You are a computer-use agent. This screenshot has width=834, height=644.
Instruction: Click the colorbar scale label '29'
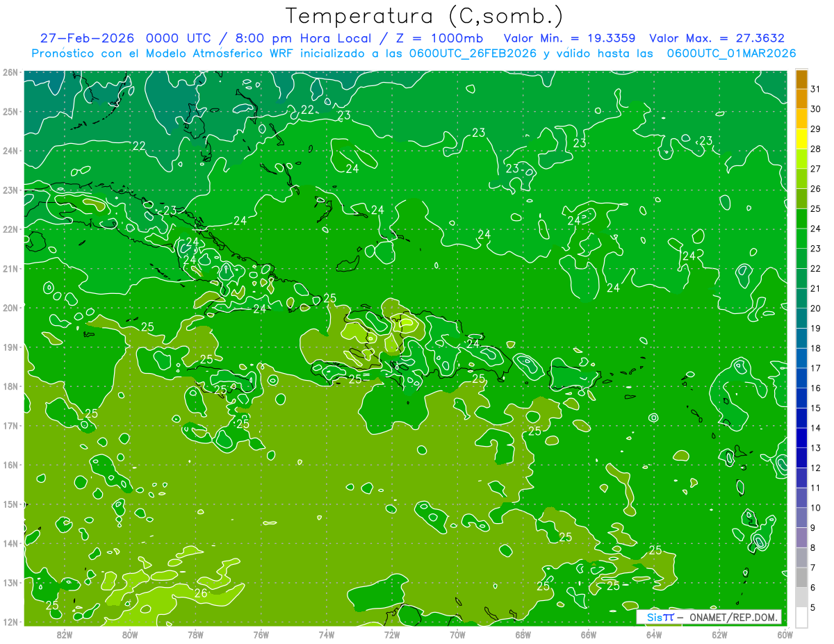click(815, 129)
